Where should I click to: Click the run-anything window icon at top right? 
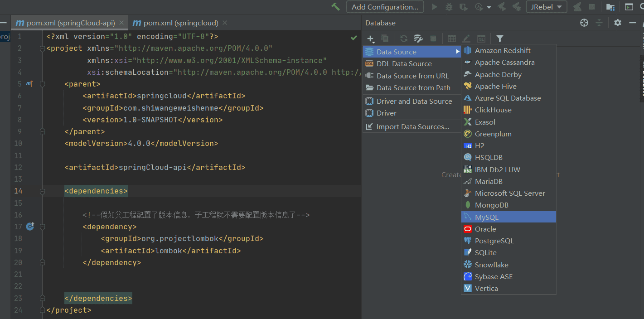coord(629,7)
